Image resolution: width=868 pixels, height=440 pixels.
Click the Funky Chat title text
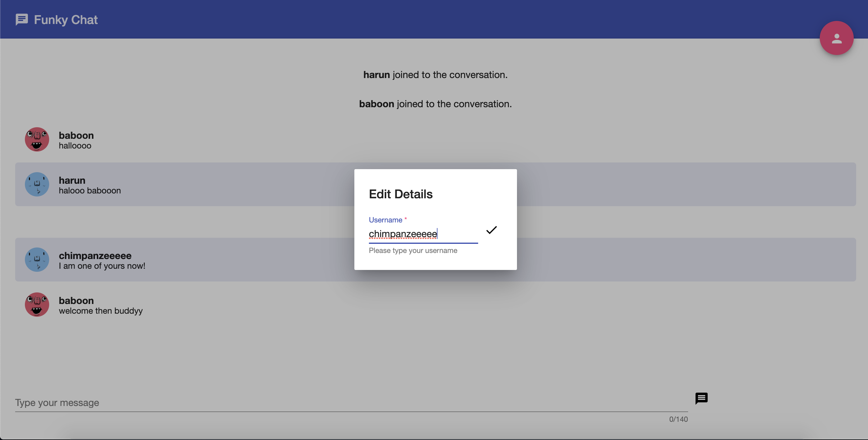pyautogui.click(x=66, y=19)
